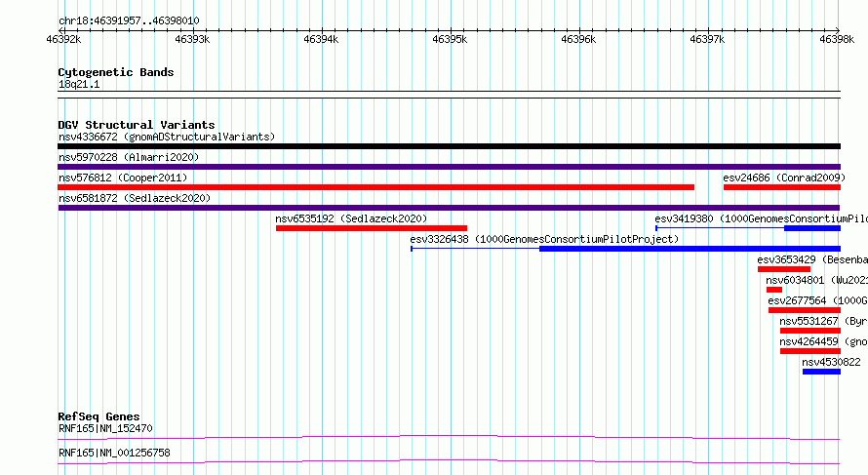Open nsv6581872 (Sedlazeck2020) label

(135, 198)
